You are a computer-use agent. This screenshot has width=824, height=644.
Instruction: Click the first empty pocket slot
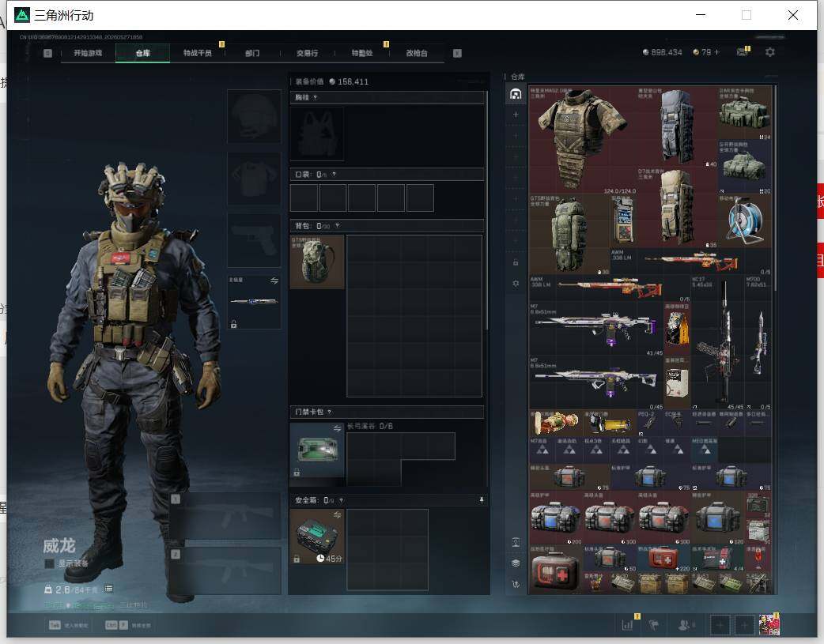point(304,198)
